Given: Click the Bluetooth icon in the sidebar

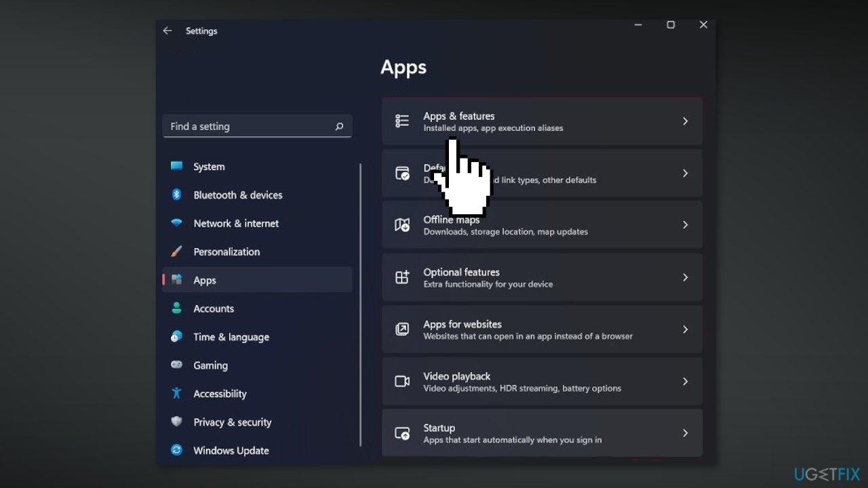Looking at the screenshot, I should 176,195.
